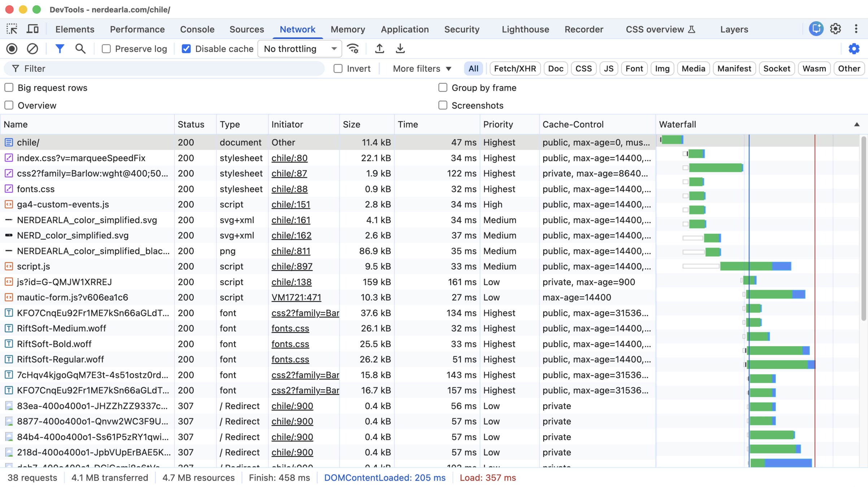Open the No throttling dropdown

[x=300, y=49]
